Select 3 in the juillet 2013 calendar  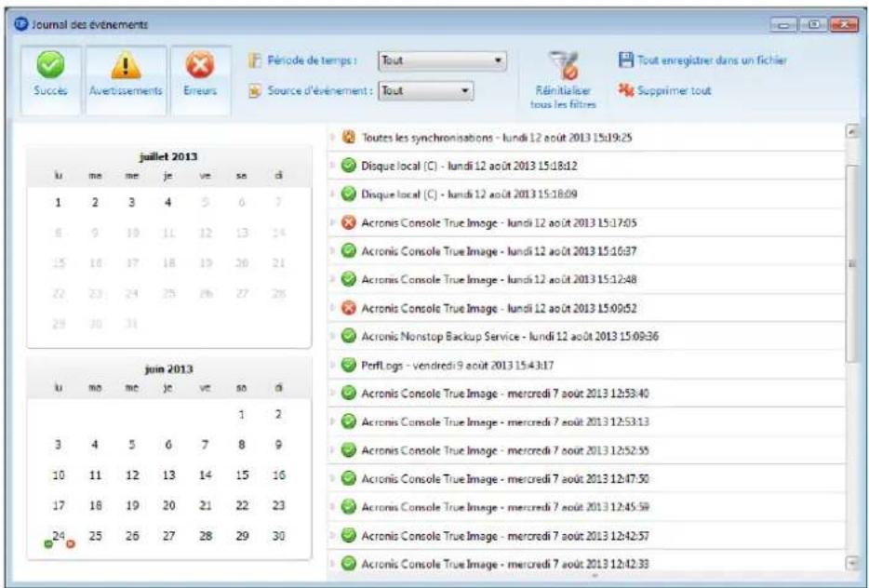pos(131,202)
